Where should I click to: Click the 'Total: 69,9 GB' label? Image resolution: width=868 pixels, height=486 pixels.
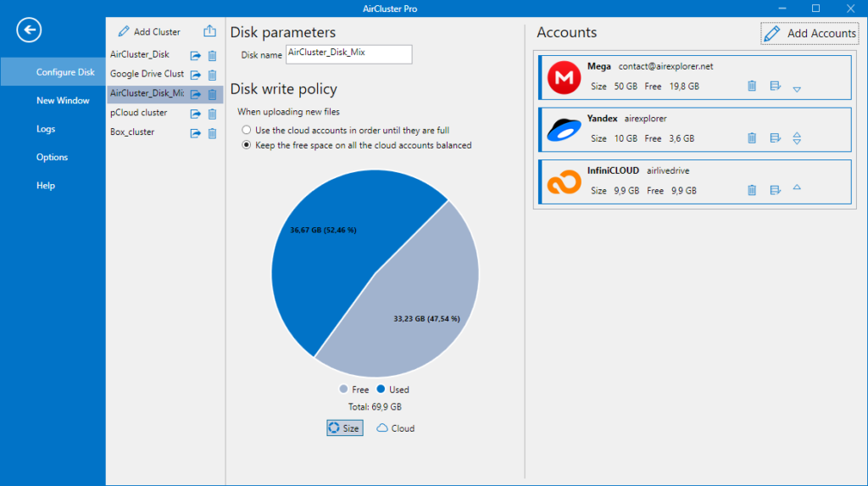(375, 407)
